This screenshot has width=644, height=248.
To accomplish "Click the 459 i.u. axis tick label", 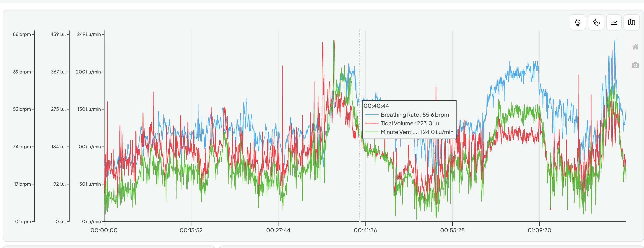I will pyautogui.click(x=58, y=34).
